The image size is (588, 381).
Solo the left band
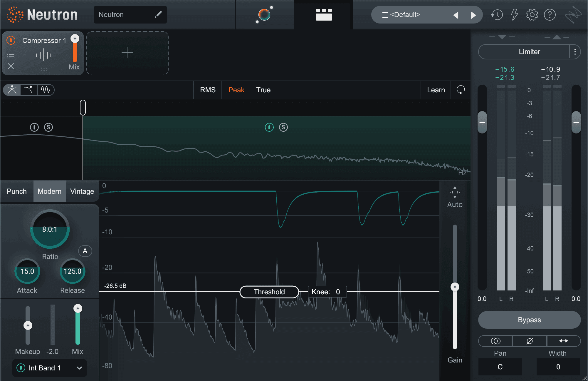click(x=48, y=127)
